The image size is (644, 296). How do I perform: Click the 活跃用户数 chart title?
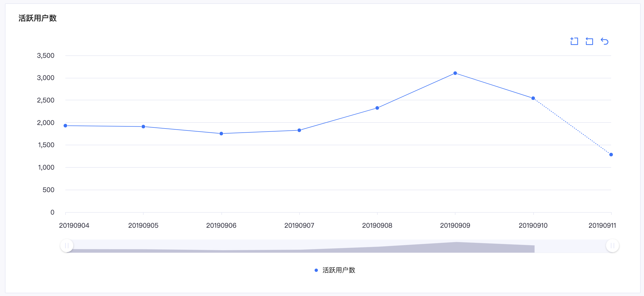coord(38,18)
